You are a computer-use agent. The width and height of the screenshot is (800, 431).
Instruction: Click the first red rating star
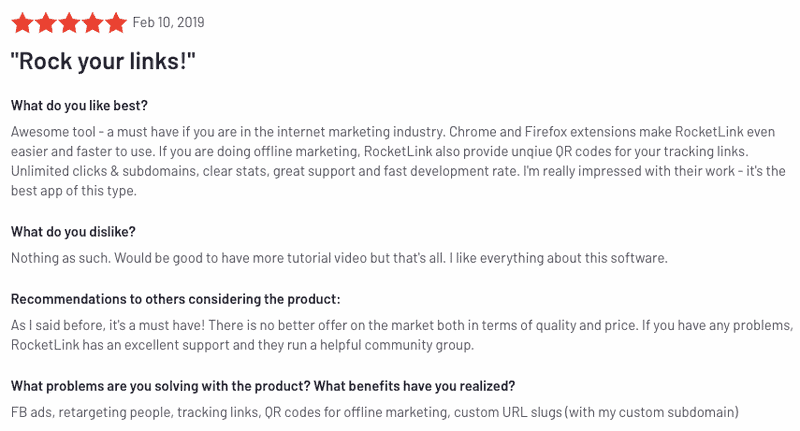[x=22, y=23]
